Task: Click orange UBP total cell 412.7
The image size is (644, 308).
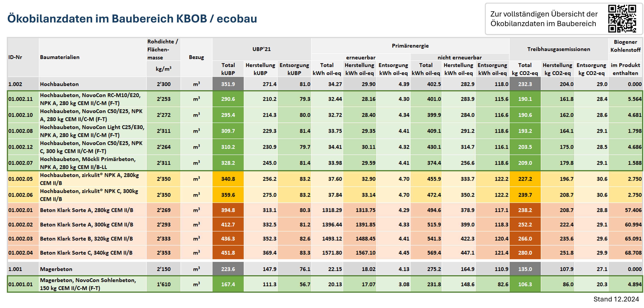Action: (x=228, y=225)
